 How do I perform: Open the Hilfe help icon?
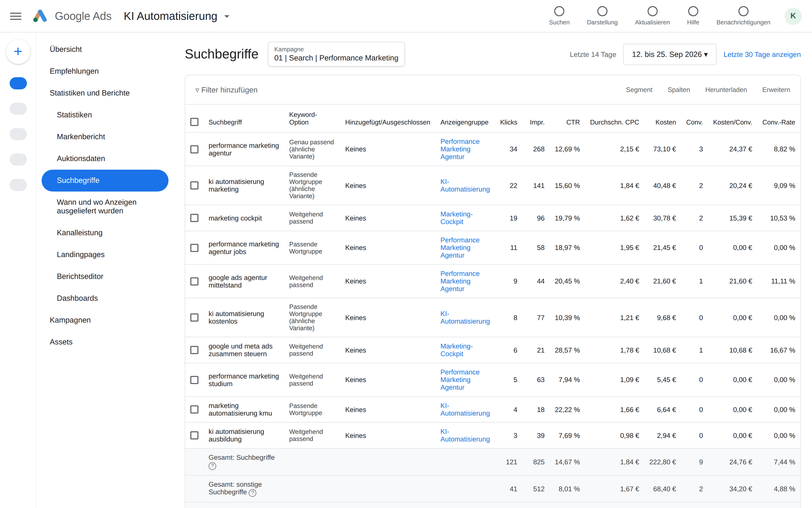click(693, 11)
